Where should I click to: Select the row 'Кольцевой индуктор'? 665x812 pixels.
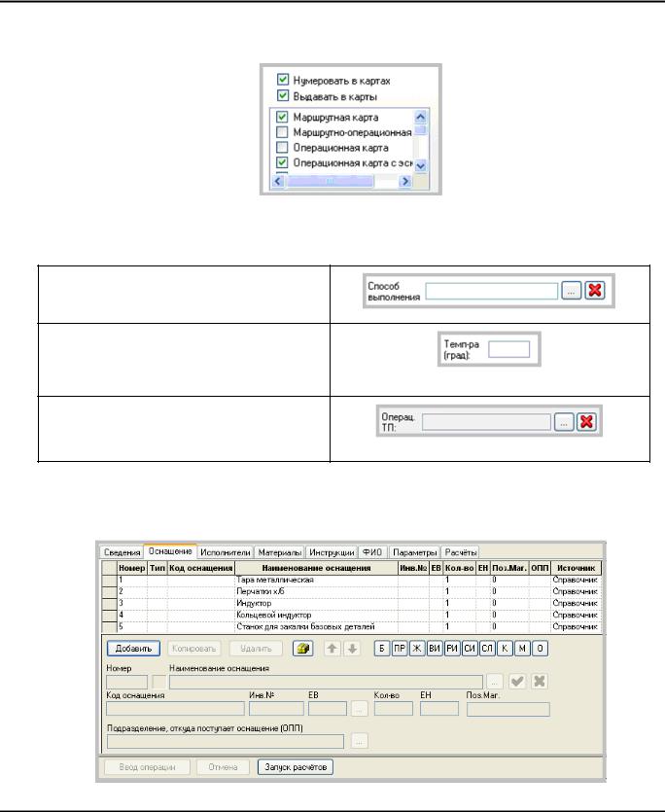coord(352,616)
